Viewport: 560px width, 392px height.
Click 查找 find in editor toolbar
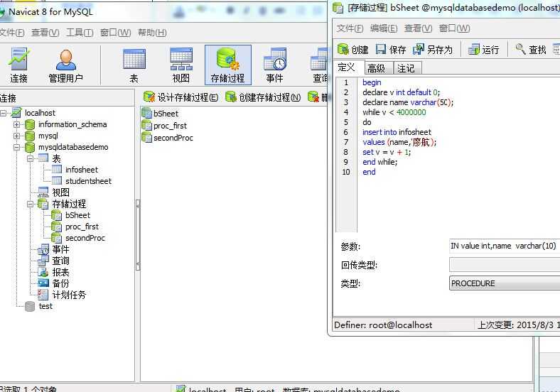pos(531,49)
